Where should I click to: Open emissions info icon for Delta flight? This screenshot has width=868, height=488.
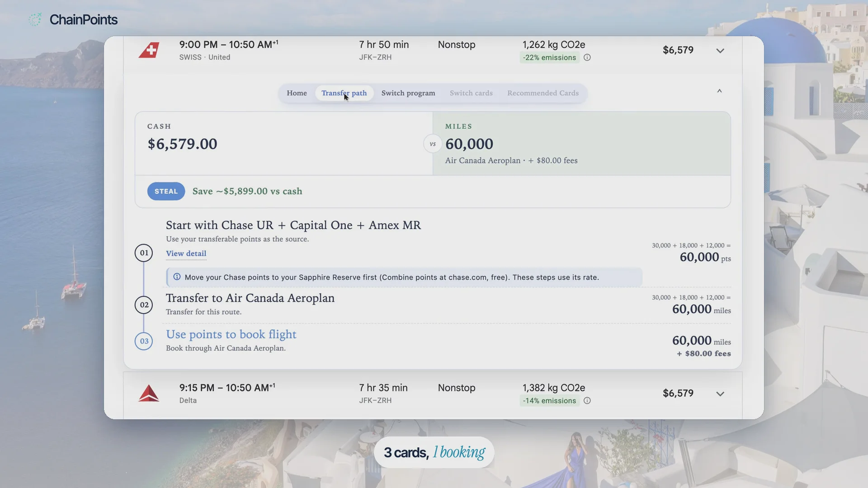587,401
